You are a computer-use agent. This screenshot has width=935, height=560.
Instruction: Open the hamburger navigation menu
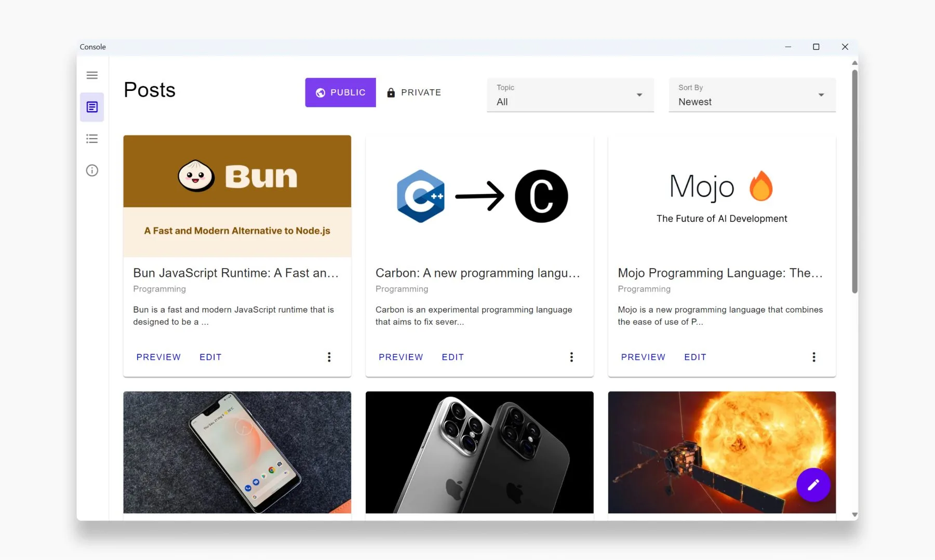tap(92, 75)
